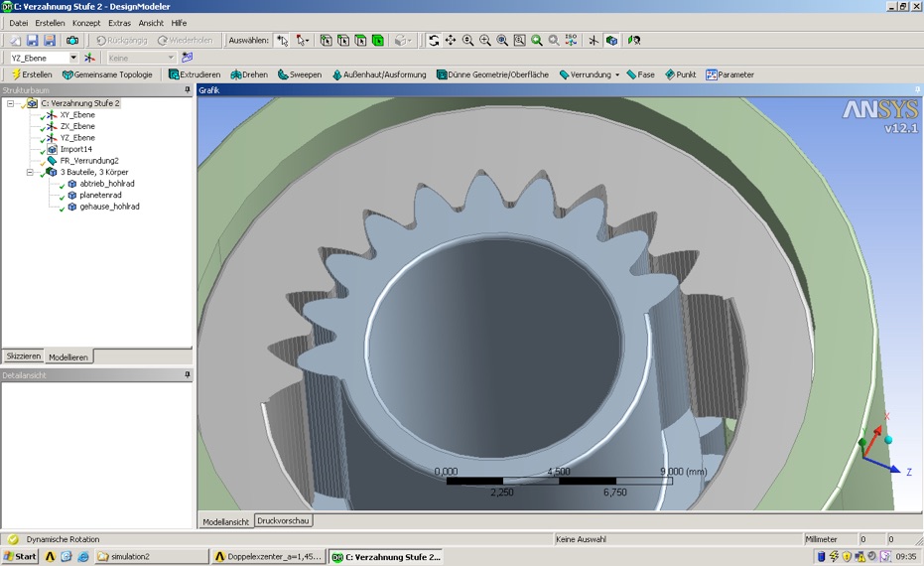
Task: Open the Extras menu
Action: [x=120, y=23]
